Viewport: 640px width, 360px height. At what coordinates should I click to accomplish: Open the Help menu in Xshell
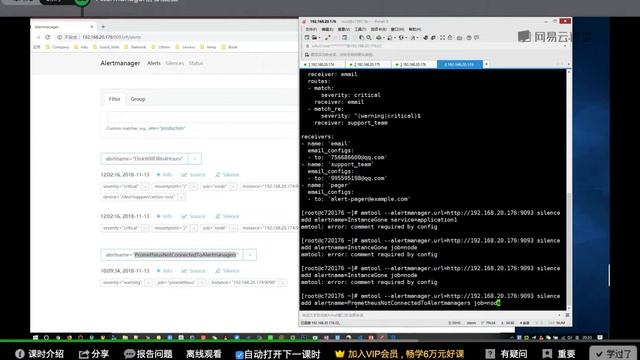[x=414, y=29]
